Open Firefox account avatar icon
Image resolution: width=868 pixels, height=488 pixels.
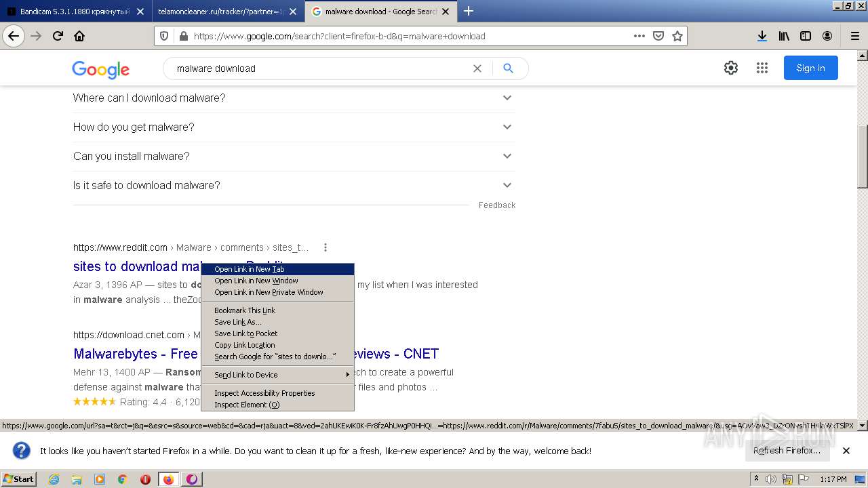pyautogui.click(x=827, y=36)
